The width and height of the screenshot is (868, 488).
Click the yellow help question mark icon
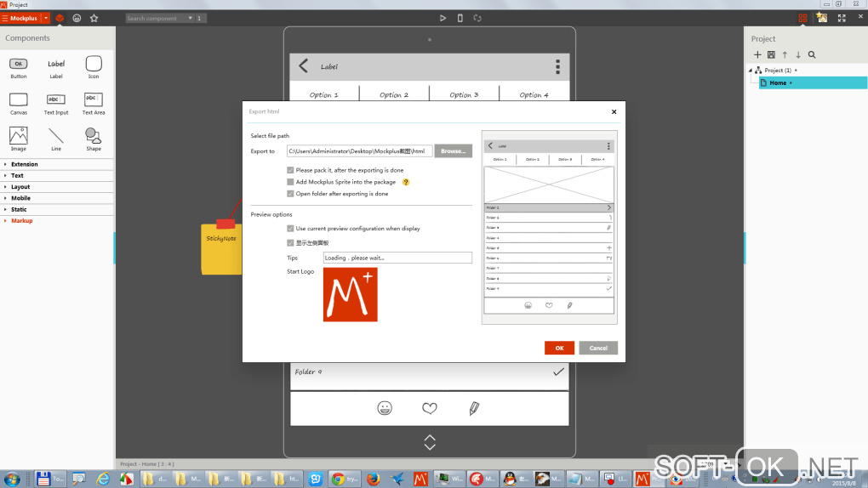(x=406, y=182)
